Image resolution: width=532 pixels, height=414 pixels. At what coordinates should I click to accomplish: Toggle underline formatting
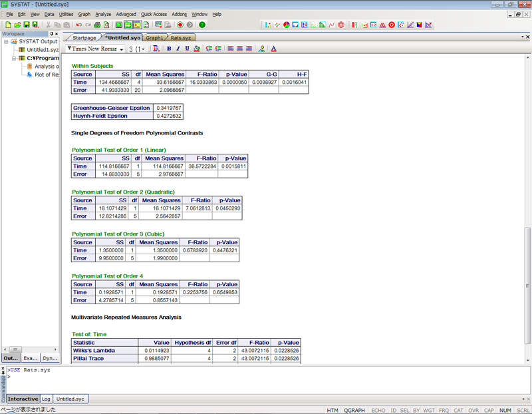188,49
